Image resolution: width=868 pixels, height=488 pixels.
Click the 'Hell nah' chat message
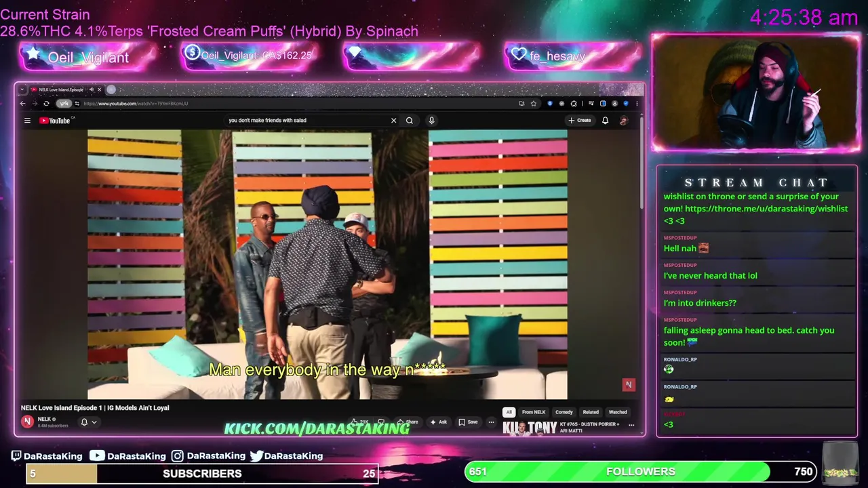686,248
